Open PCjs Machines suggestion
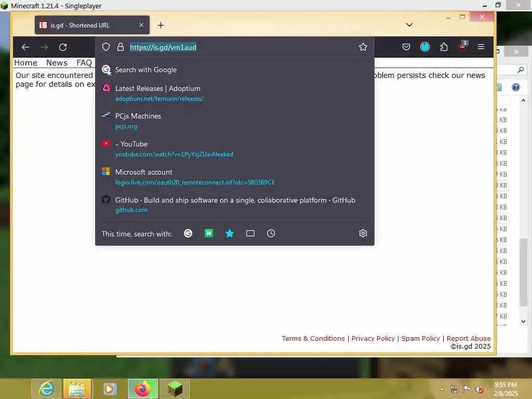Viewport: 532px width, 399px height. pyautogui.click(x=235, y=121)
